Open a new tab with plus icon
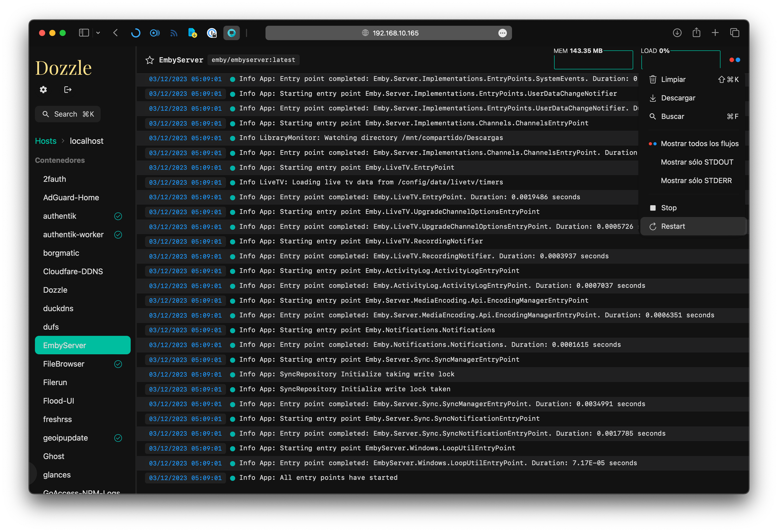Viewport: 778px width, 532px height. [x=715, y=33]
